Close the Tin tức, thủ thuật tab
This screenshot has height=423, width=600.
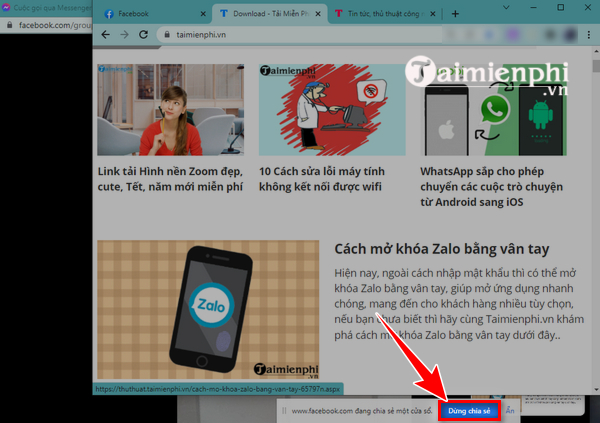pyautogui.click(x=433, y=14)
